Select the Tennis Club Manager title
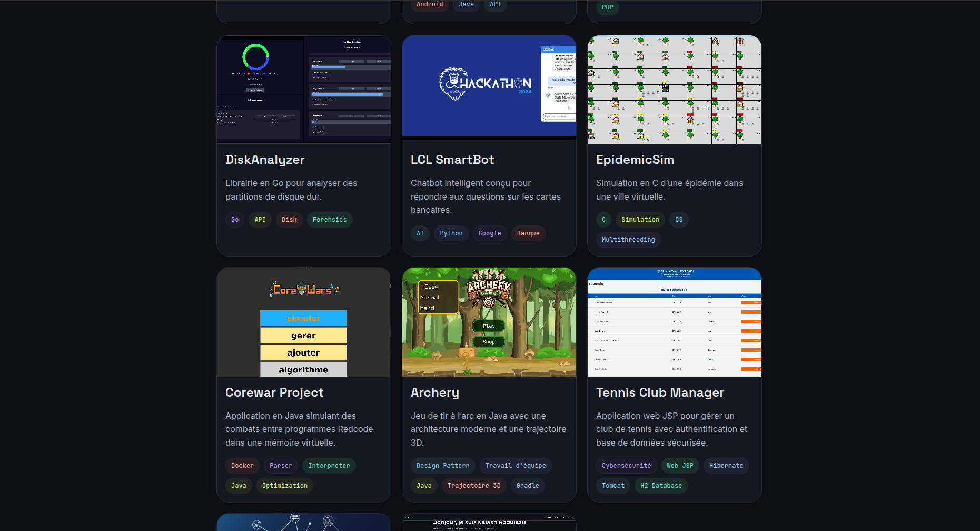The width and height of the screenshot is (980, 531). pos(660,392)
